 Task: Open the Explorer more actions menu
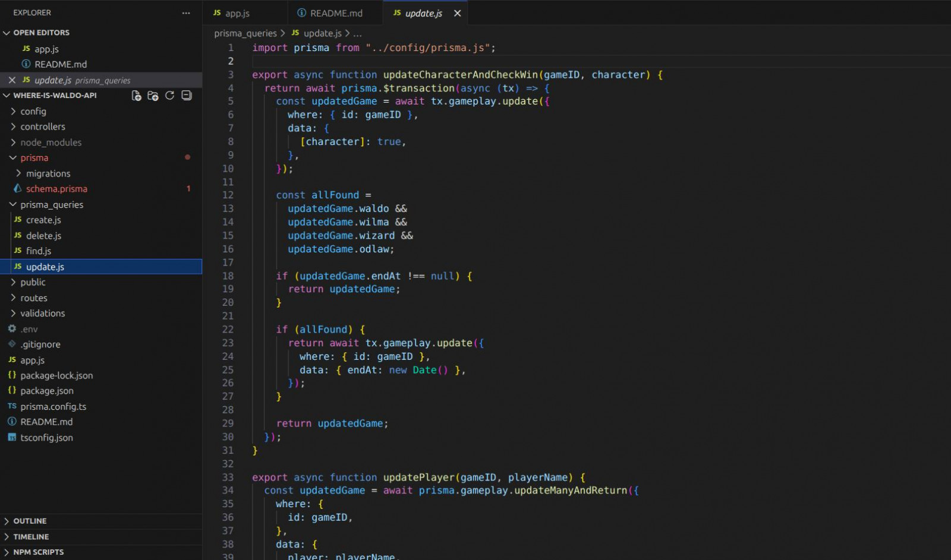coord(186,12)
